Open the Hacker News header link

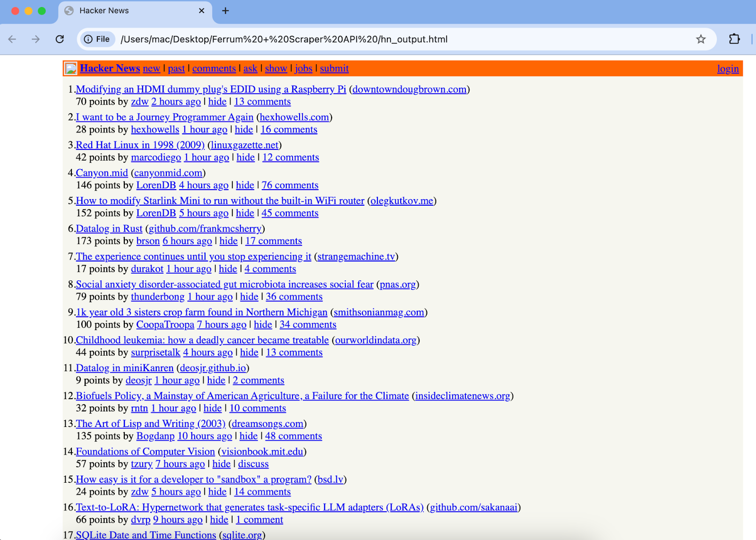(110, 68)
